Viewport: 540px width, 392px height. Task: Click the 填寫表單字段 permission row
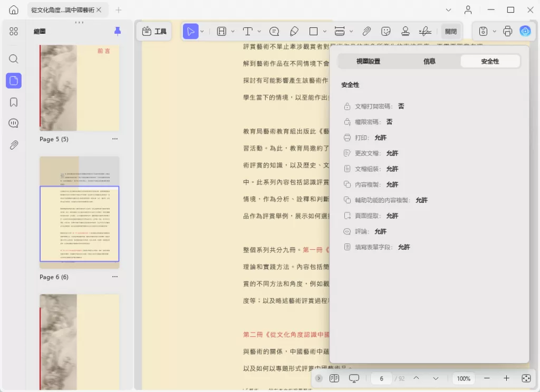click(377, 247)
